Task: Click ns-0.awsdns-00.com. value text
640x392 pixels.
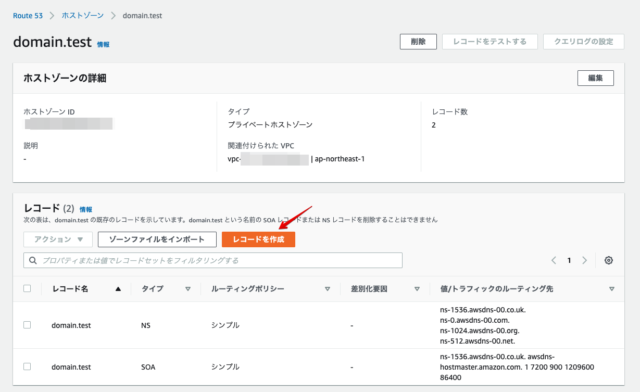Action: point(475,320)
